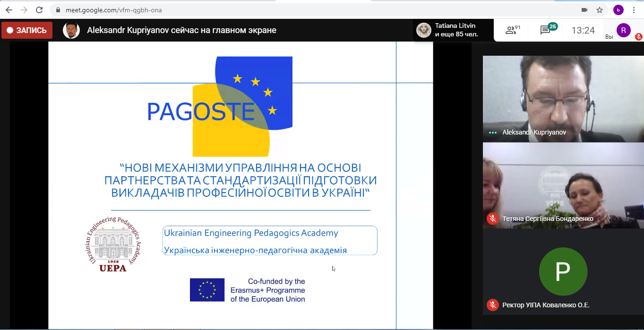
Task: Click the PAGOSTE logo on the slide
Action: click(220, 106)
